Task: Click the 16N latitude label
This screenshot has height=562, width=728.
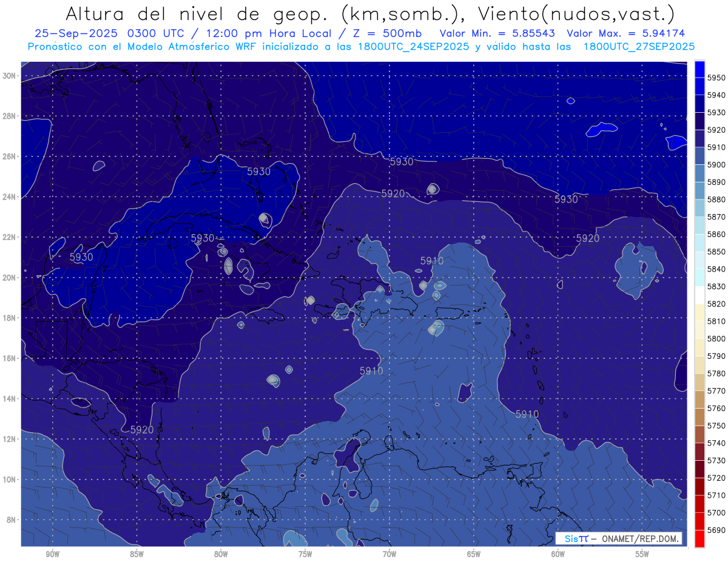Action: (x=8, y=358)
